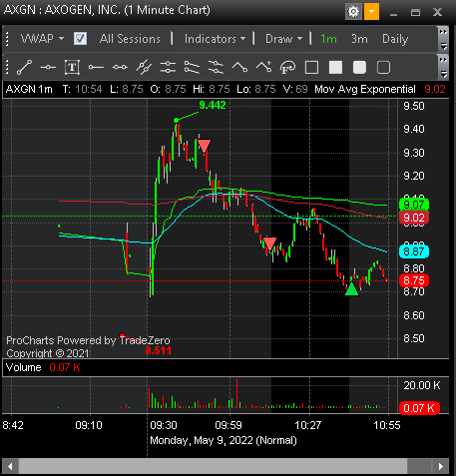The width and height of the screenshot is (456, 476).
Task: Open the orange dropdown arrow button
Action: point(371,12)
